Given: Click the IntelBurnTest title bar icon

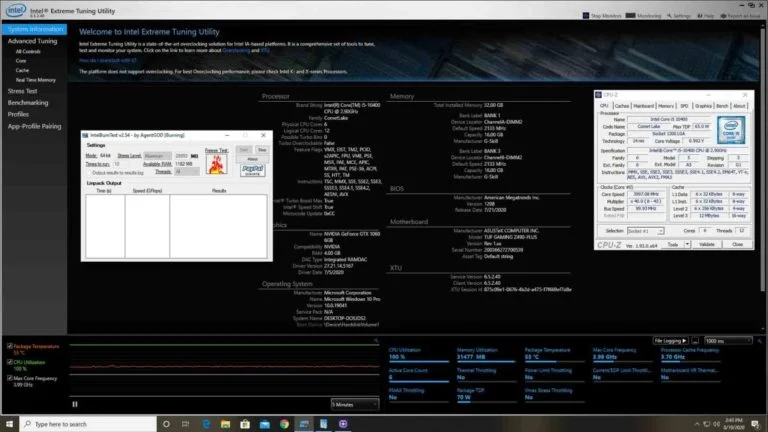Looking at the screenshot, I should click(x=85, y=135).
